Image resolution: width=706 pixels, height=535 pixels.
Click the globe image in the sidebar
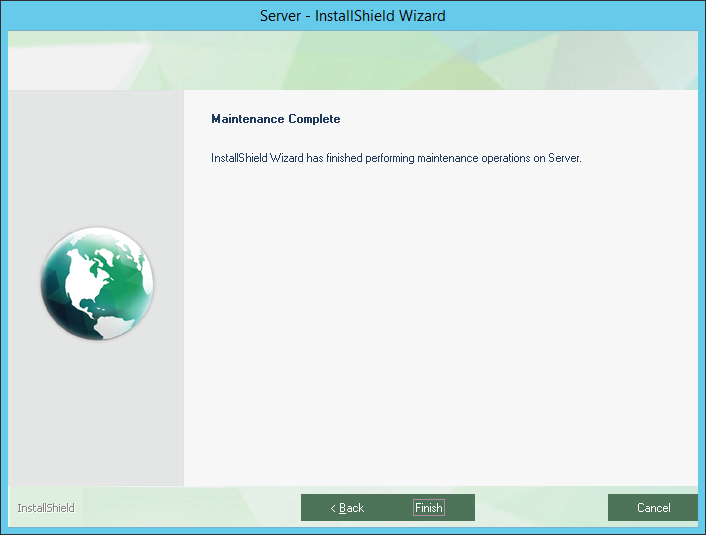tap(97, 283)
